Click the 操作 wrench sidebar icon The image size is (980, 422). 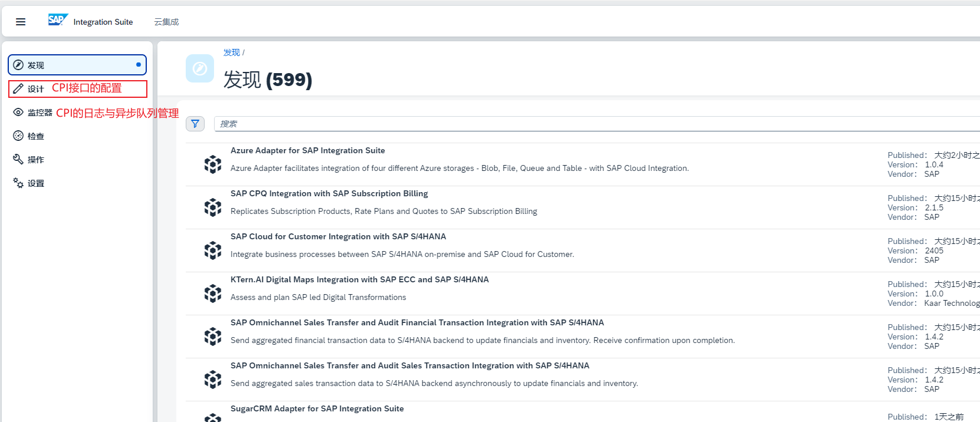click(18, 159)
